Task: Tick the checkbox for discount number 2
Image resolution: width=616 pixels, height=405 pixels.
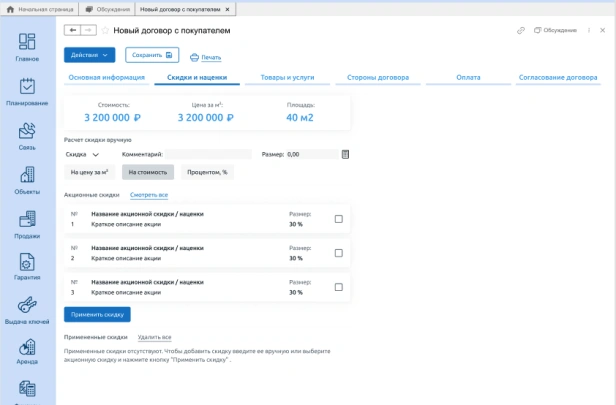Action: [338, 252]
